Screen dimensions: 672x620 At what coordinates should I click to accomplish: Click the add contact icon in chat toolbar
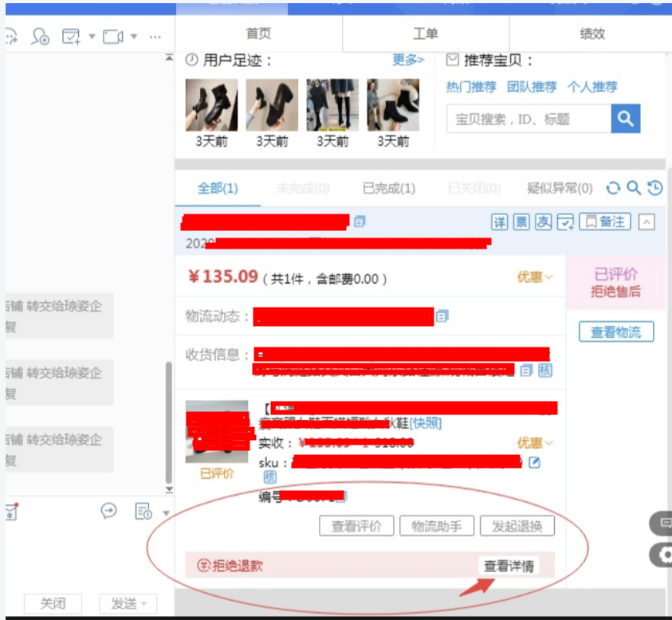[x=41, y=37]
